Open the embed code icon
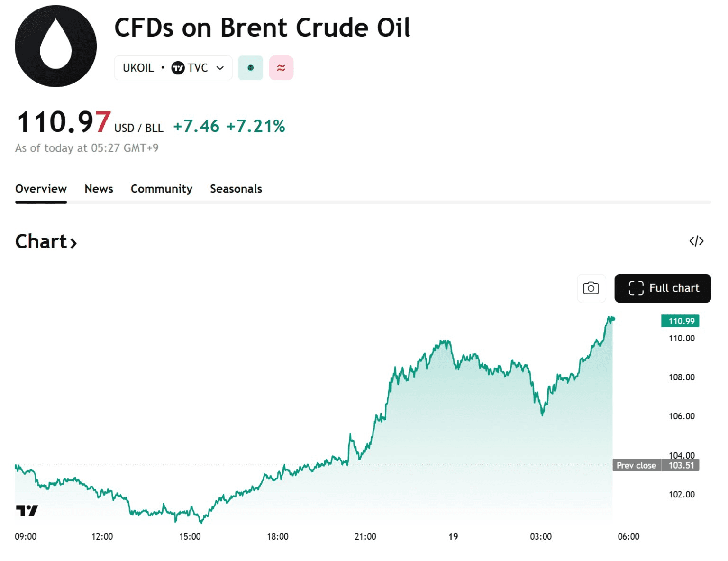Image resolution: width=728 pixels, height=561 pixels. 696,241
